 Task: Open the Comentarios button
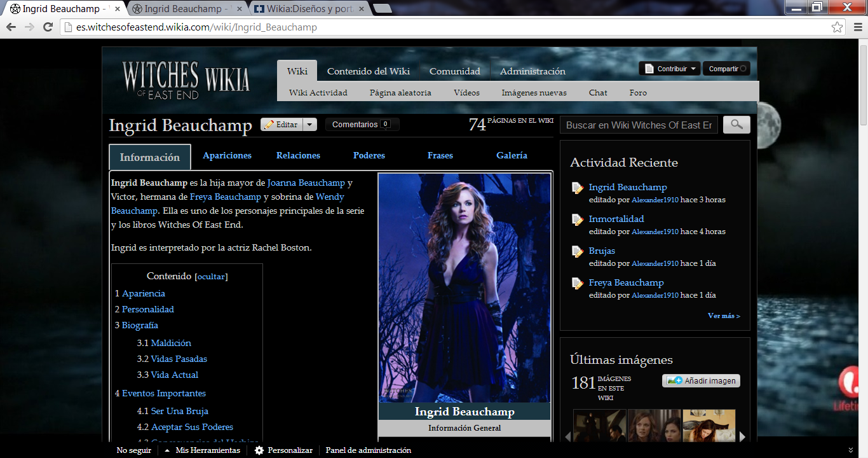tap(362, 125)
